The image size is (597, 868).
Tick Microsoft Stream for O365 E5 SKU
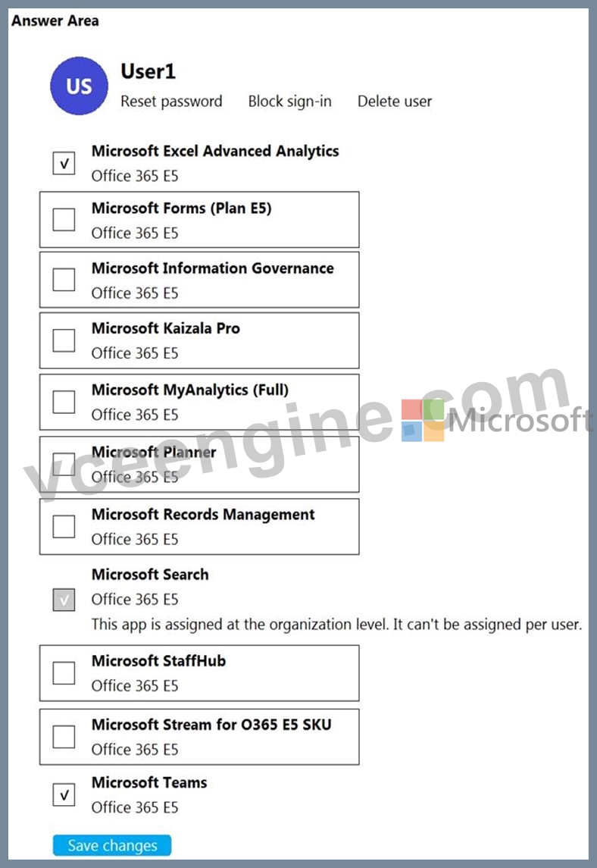click(64, 737)
